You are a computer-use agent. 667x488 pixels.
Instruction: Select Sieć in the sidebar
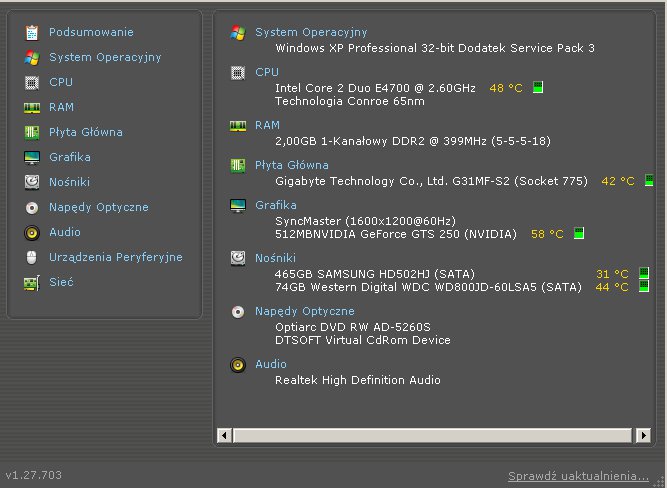pyautogui.click(x=61, y=282)
